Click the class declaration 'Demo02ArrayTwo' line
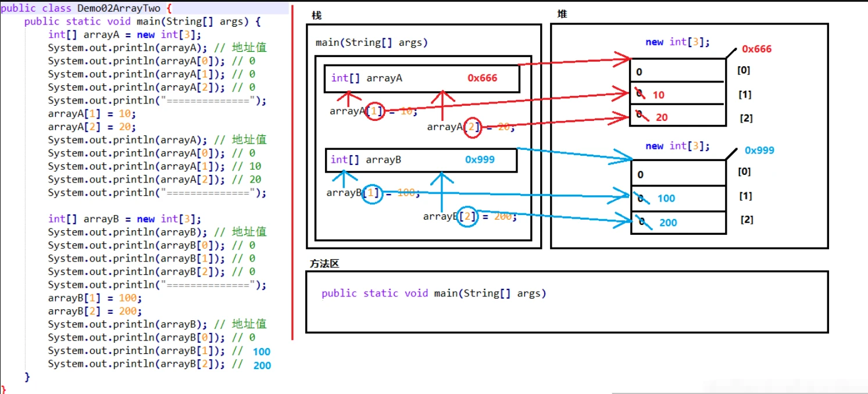The image size is (868, 394). 86,8
